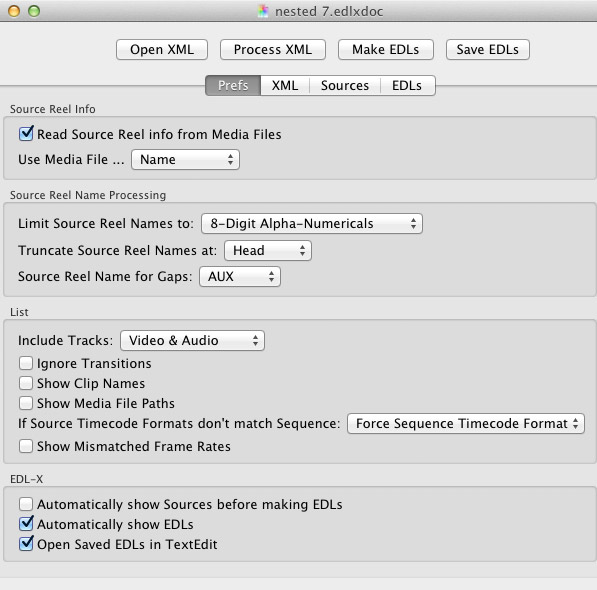Viewport: 597px width, 590px height.
Task: Click the Process XML button
Action: click(273, 49)
